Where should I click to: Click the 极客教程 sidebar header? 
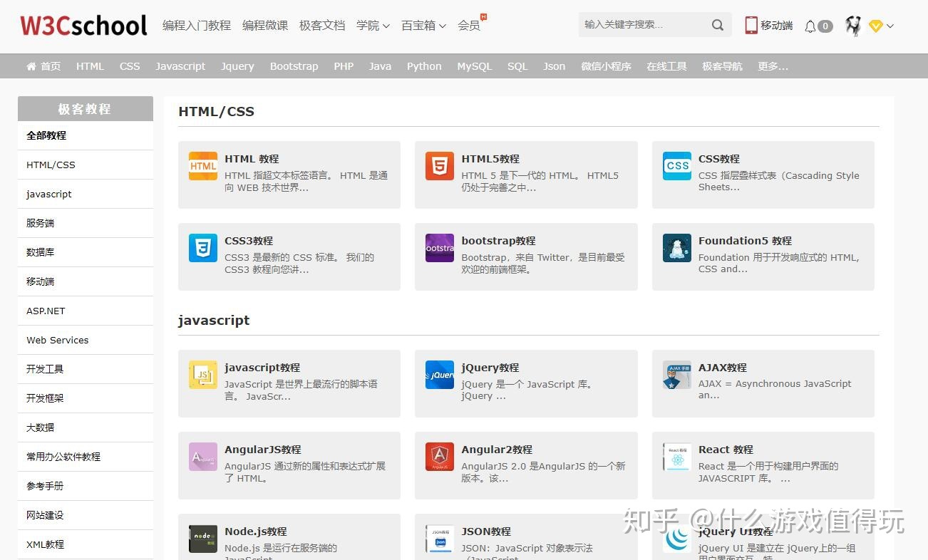[86, 108]
